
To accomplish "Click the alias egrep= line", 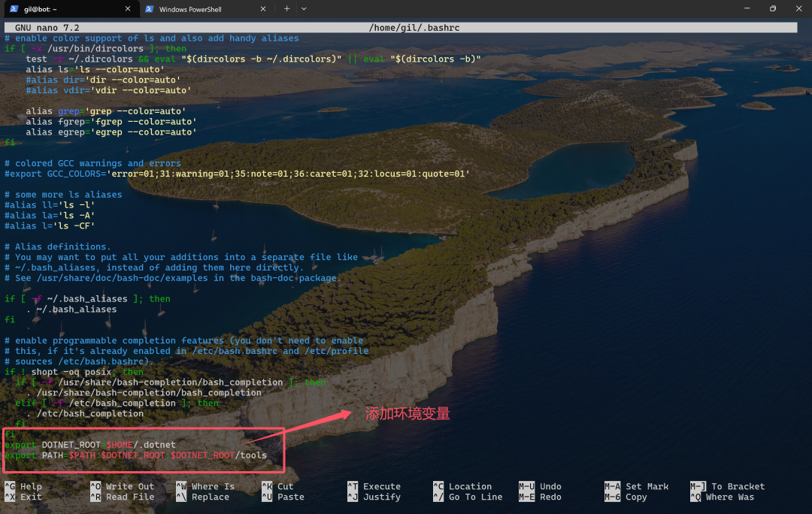I will pos(111,132).
